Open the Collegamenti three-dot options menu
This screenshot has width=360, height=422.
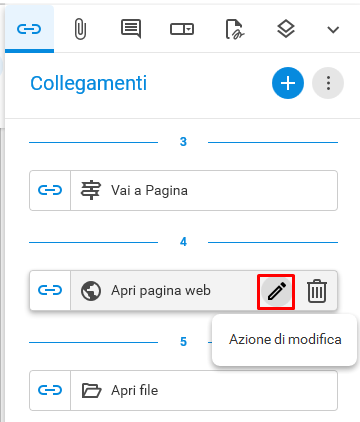coord(328,83)
